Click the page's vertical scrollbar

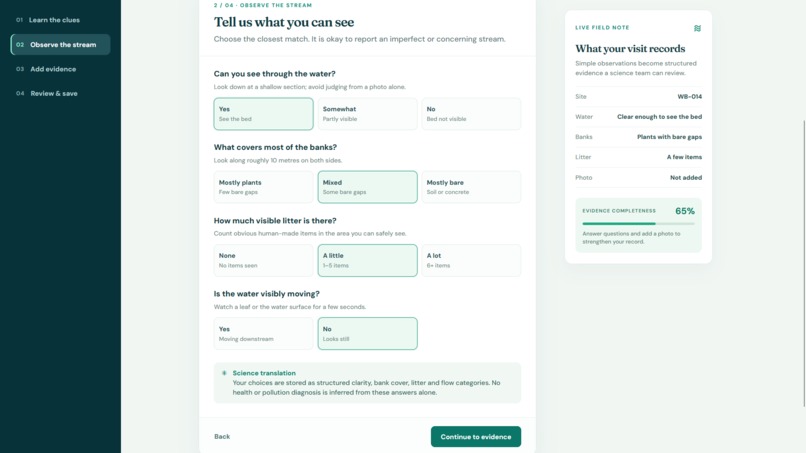(804, 262)
